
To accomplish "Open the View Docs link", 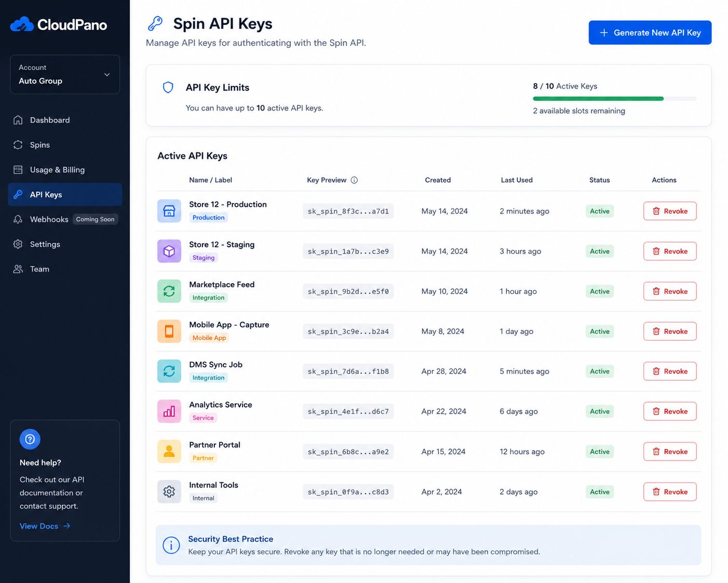I will tap(45, 526).
